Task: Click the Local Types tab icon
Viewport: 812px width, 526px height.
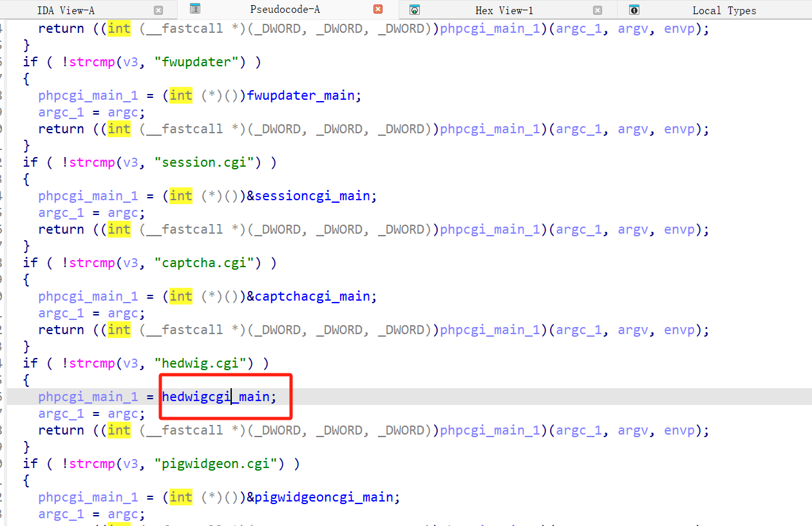Action: [634, 10]
